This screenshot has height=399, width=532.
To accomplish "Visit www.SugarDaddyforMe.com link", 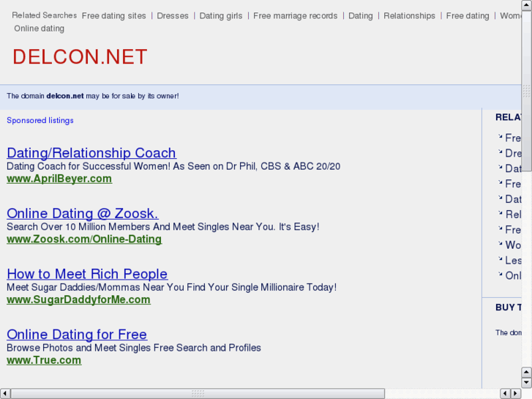I will [x=79, y=299].
